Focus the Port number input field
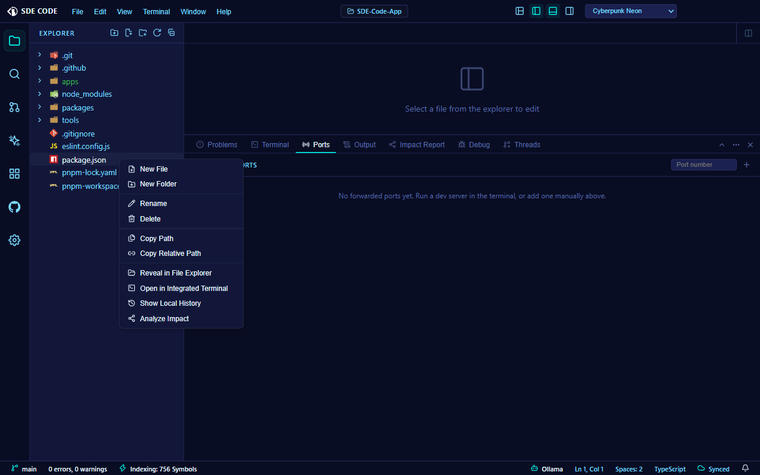 coord(703,165)
